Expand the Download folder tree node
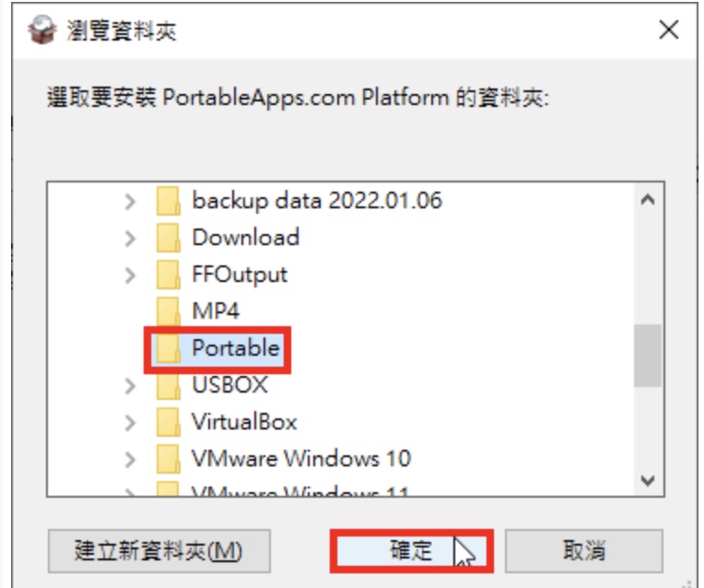The width and height of the screenshot is (704, 588). [x=130, y=239]
